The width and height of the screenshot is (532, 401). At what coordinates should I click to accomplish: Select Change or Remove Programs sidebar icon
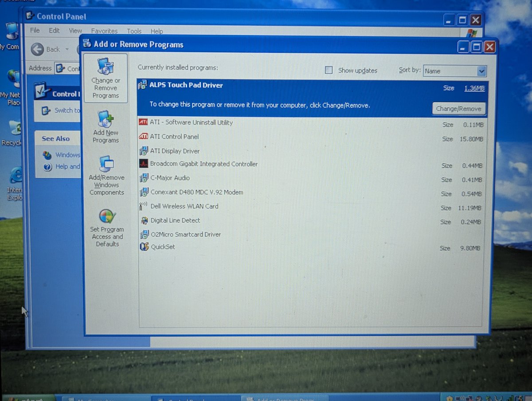click(x=106, y=67)
